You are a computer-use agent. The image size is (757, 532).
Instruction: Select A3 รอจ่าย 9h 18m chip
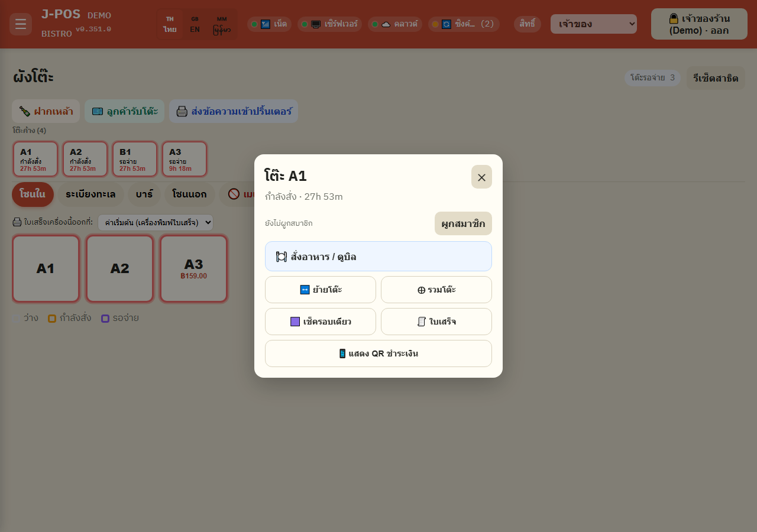pyautogui.click(x=185, y=159)
